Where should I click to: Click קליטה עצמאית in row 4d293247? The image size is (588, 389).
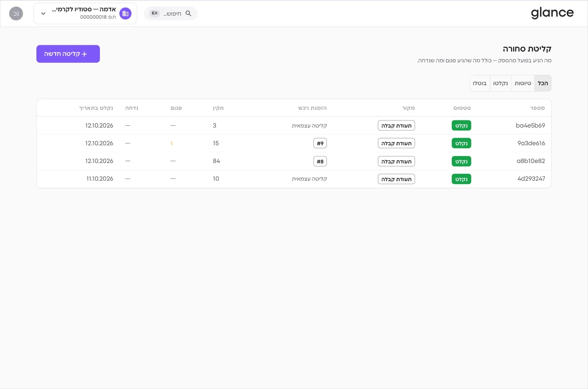[x=309, y=179]
